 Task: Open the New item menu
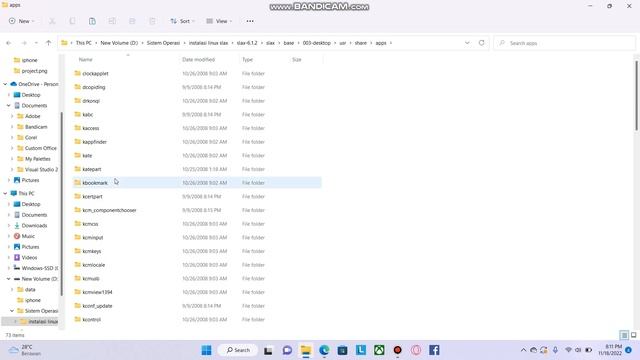pos(22,21)
